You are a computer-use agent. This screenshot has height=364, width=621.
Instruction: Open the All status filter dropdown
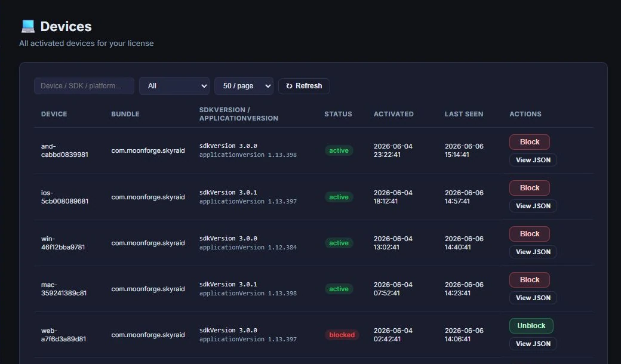pos(174,86)
